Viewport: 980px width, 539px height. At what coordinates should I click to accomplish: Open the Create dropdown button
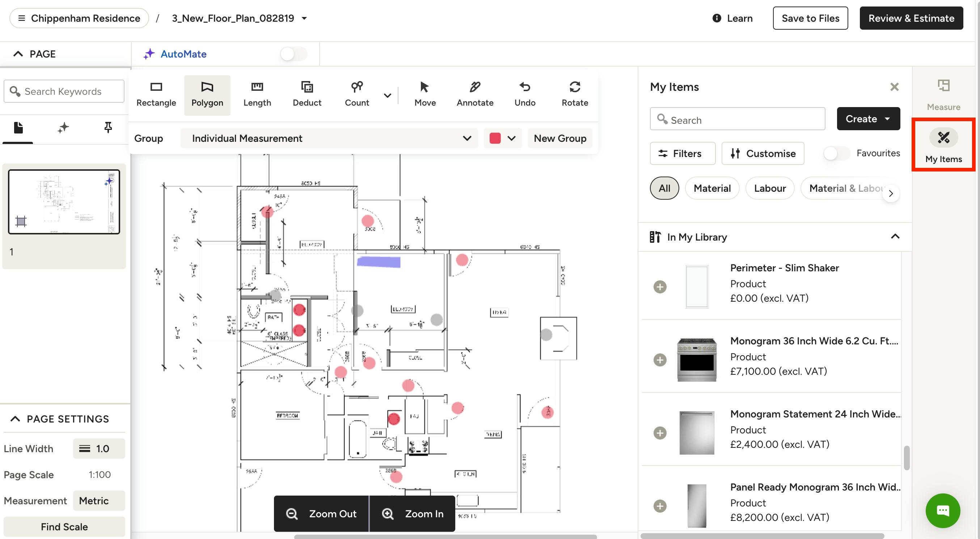tap(868, 119)
